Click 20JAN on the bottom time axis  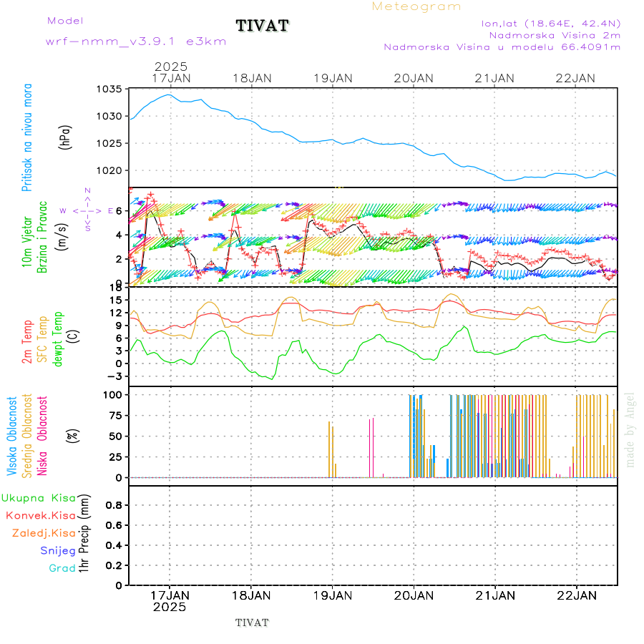[414, 595]
